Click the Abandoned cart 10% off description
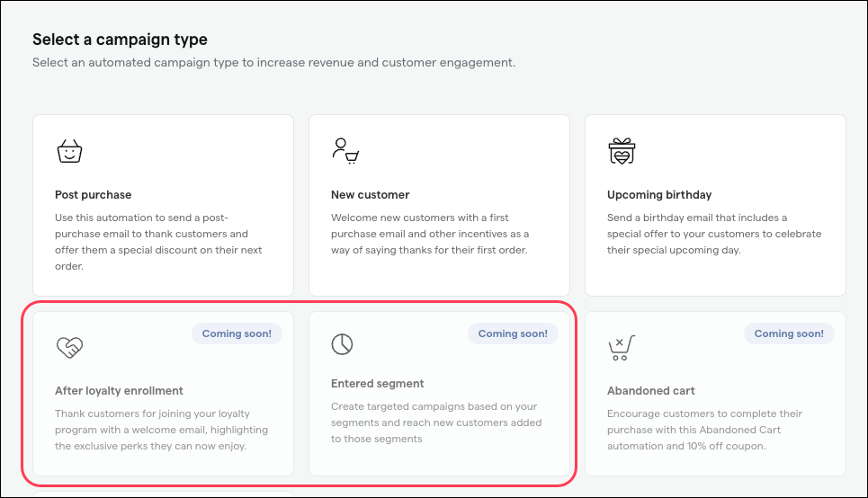The image size is (868, 498). pyautogui.click(x=704, y=430)
